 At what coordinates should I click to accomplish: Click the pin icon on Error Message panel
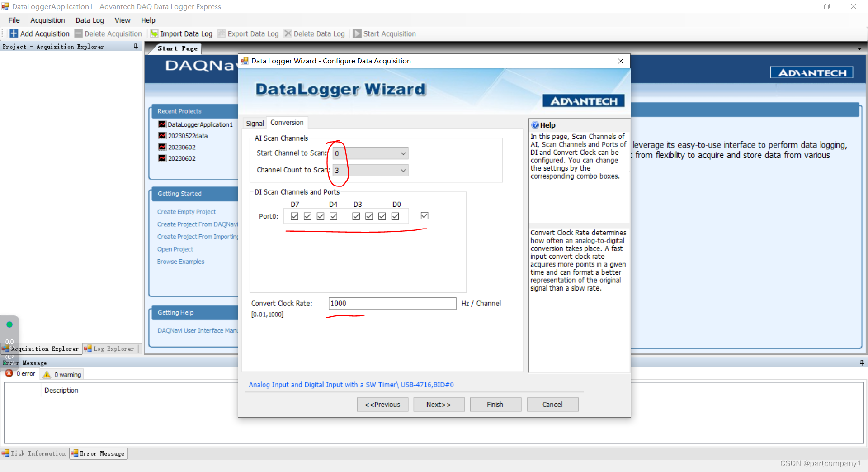pos(862,362)
